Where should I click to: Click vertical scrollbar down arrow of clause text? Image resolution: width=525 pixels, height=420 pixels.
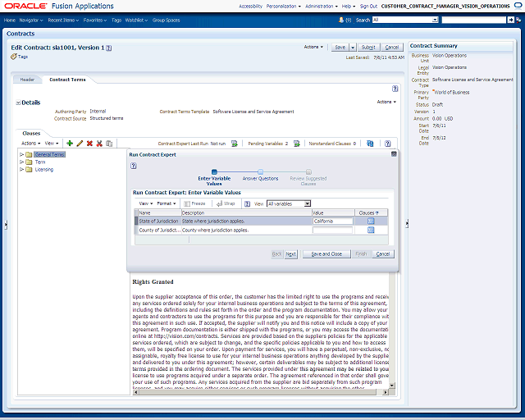click(392, 386)
